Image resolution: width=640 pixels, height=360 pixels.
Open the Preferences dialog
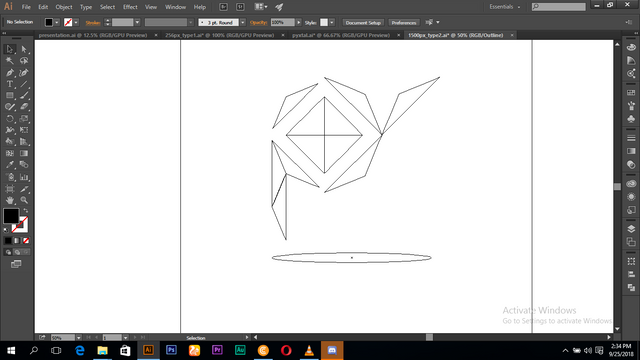click(404, 22)
